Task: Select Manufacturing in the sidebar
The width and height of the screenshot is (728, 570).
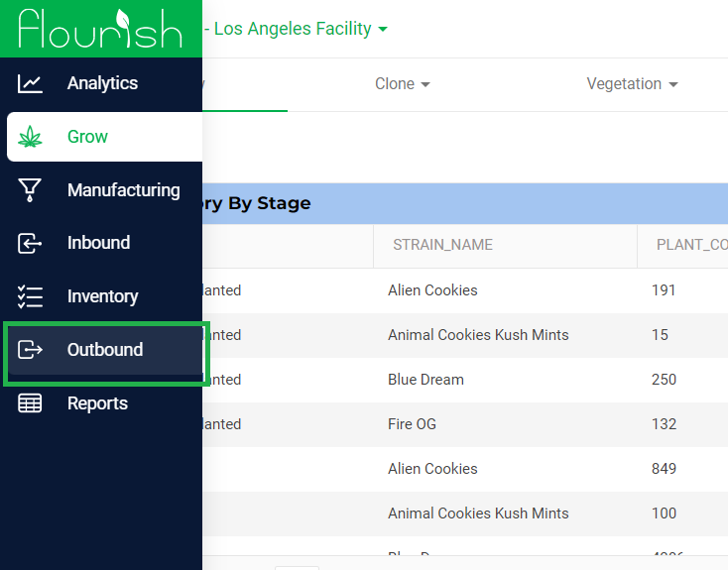Action: point(124,190)
